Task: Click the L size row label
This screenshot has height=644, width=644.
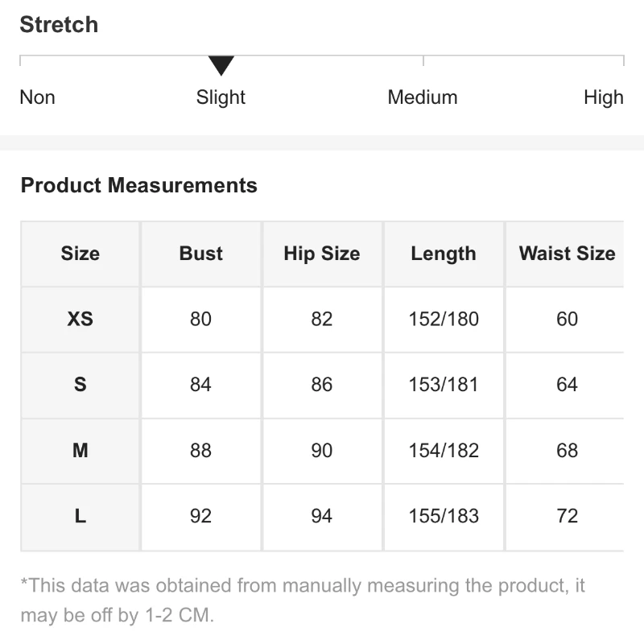Action: tap(80, 516)
